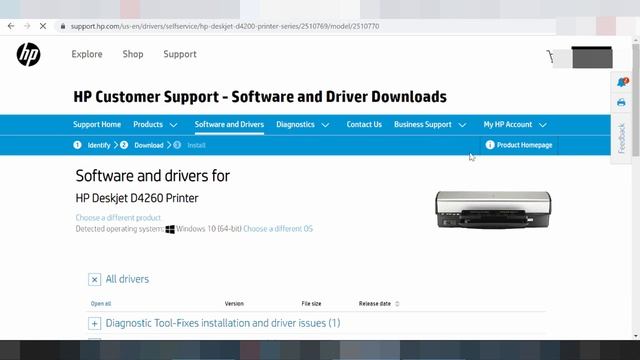Click Download step link
The height and width of the screenshot is (360, 640).
149,145
